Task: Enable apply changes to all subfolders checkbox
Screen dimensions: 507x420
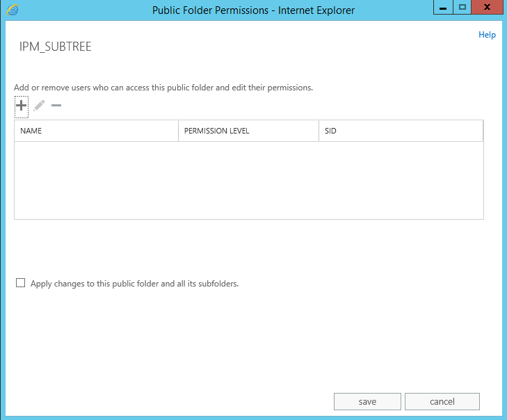Action: point(20,283)
